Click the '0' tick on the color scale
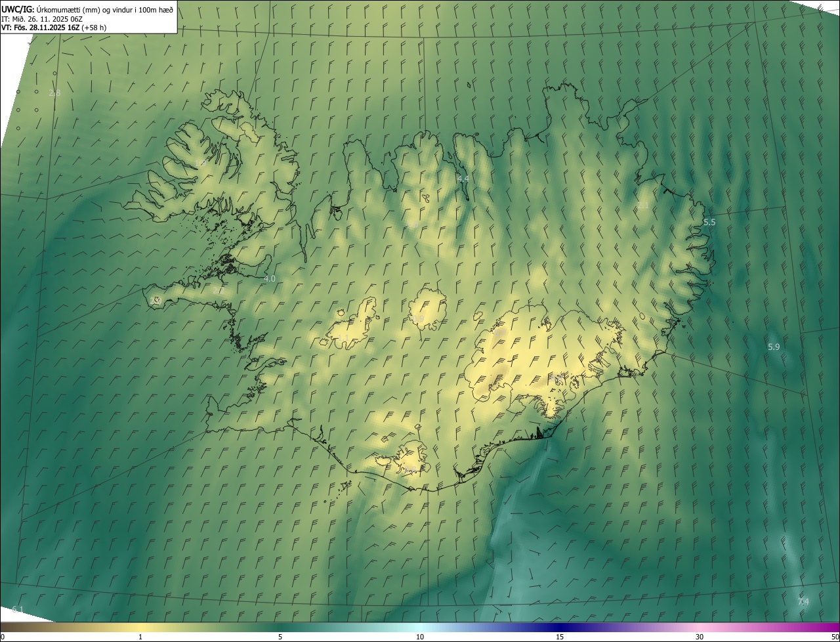This screenshot has width=840, height=642. 3,637
